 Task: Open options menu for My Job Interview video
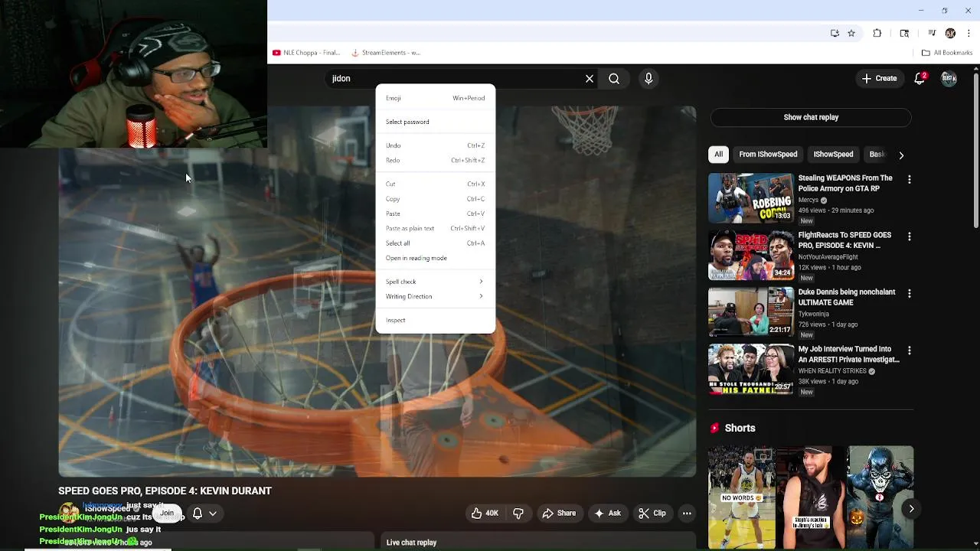point(909,350)
